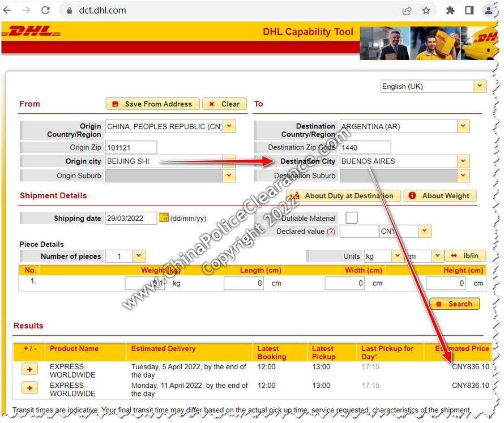Click the Weight (kg) input
504x423 pixels.
coord(144,284)
